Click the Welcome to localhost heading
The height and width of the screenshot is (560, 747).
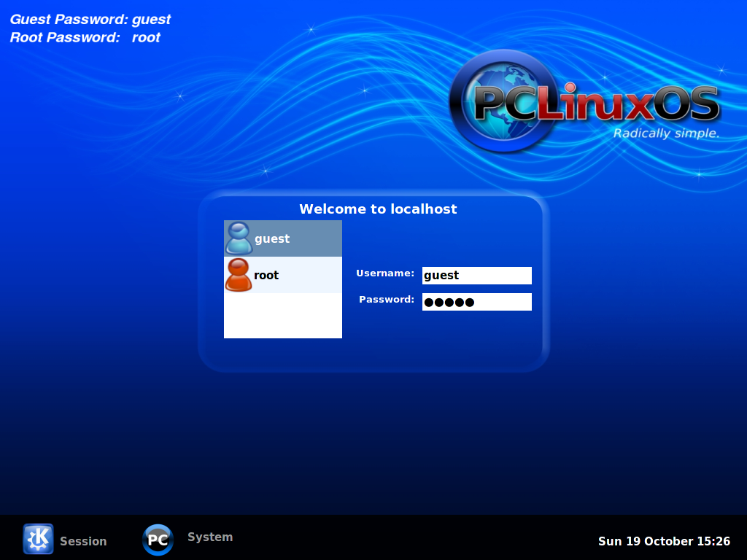click(379, 209)
